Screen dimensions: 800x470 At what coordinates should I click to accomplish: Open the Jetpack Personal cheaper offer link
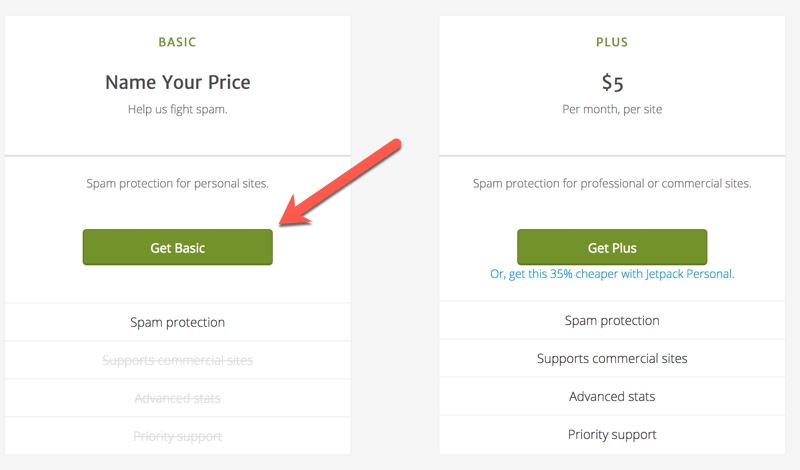pyautogui.click(x=611, y=273)
